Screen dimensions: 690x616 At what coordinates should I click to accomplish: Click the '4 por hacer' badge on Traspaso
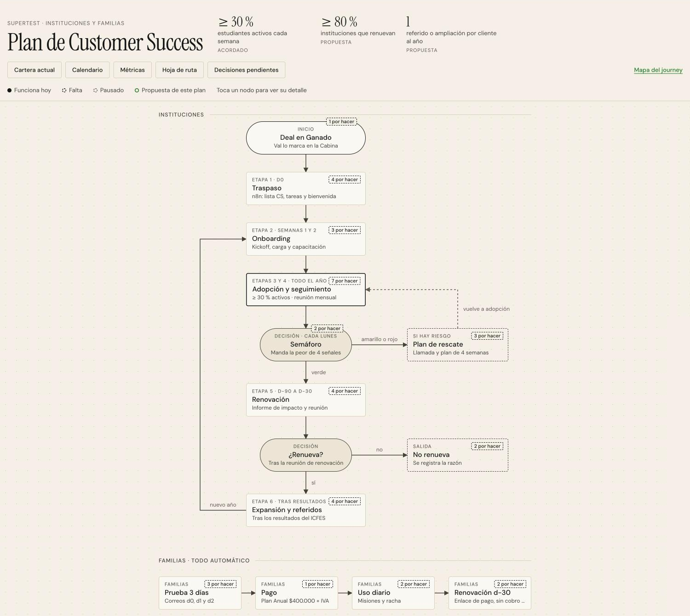tap(345, 180)
